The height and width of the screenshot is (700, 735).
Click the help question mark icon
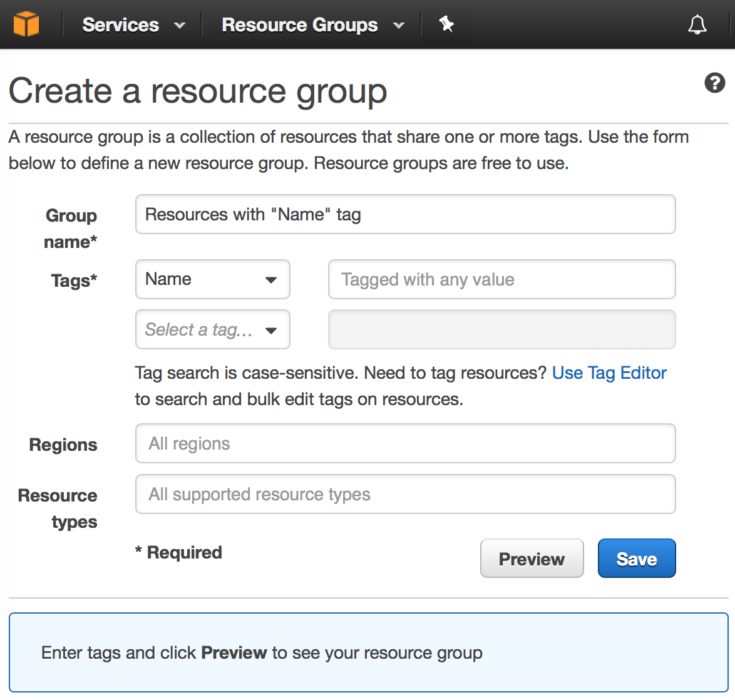[714, 83]
